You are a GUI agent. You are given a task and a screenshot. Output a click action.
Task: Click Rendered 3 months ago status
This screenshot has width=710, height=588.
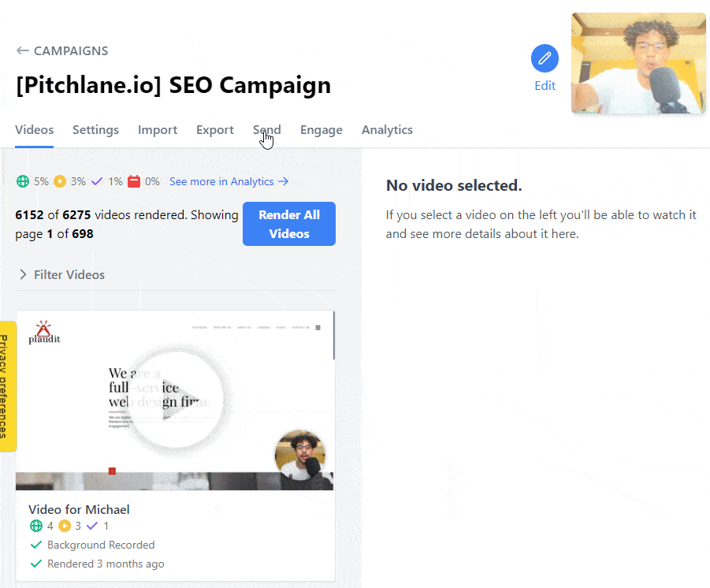tap(106, 564)
